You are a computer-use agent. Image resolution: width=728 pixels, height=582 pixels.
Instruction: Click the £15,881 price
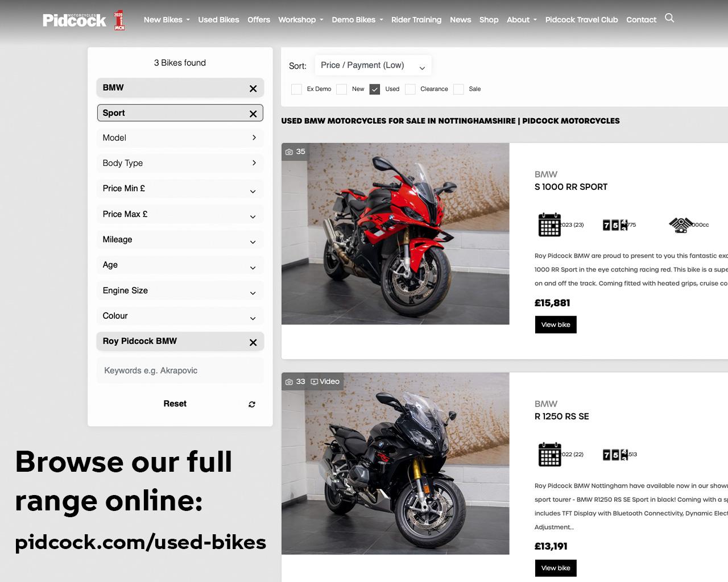pos(552,303)
